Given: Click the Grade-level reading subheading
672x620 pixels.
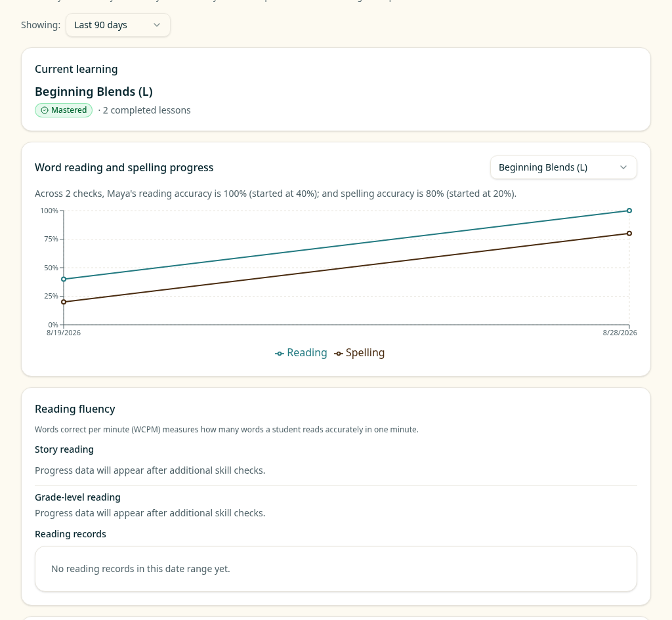Looking at the screenshot, I should (77, 497).
